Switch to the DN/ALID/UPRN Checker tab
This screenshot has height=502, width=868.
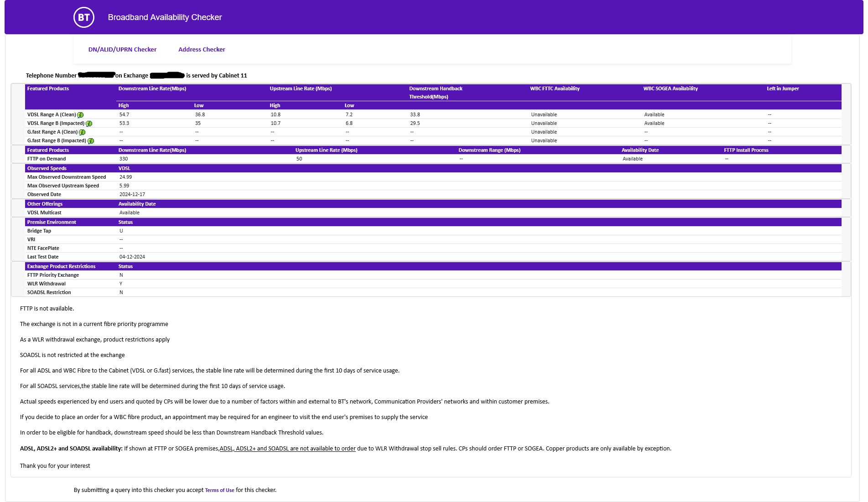click(123, 49)
